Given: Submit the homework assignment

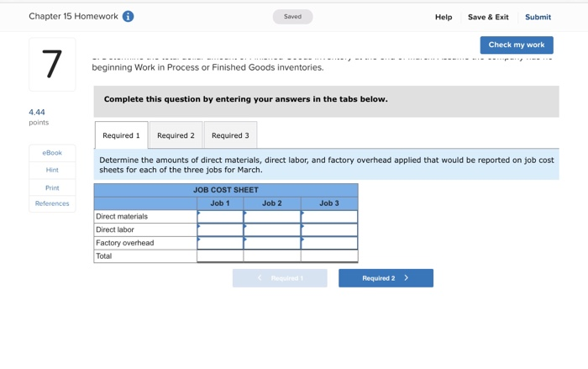Looking at the screenshot, I should (538, 17).
